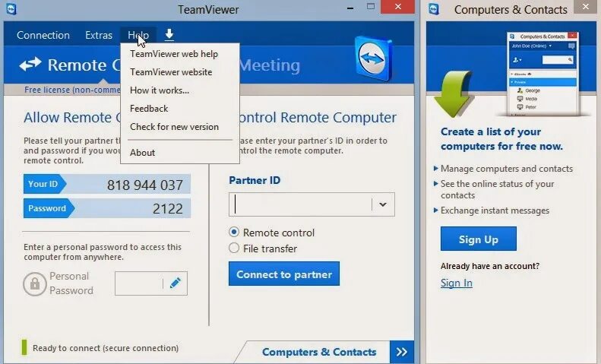Click the padlock icon beside Personal Password
Image resolution: width=601 pixels, height=364 pixels.
tap(35, 284)
